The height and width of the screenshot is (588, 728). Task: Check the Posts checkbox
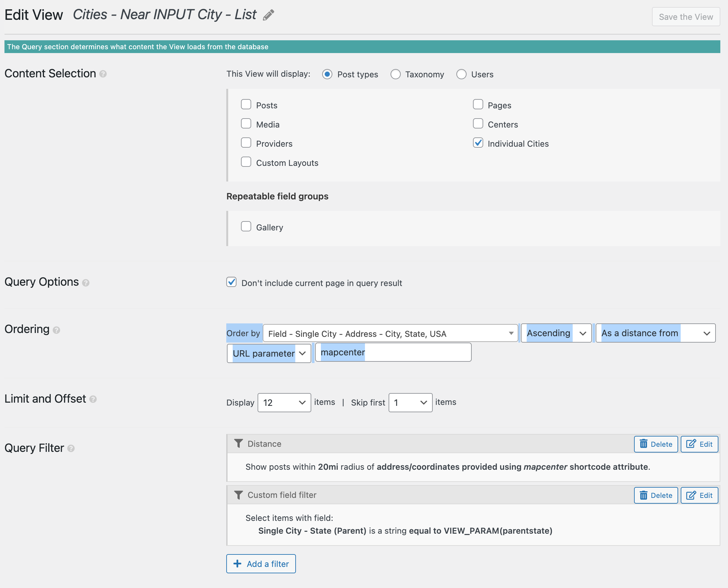(246, 104)
